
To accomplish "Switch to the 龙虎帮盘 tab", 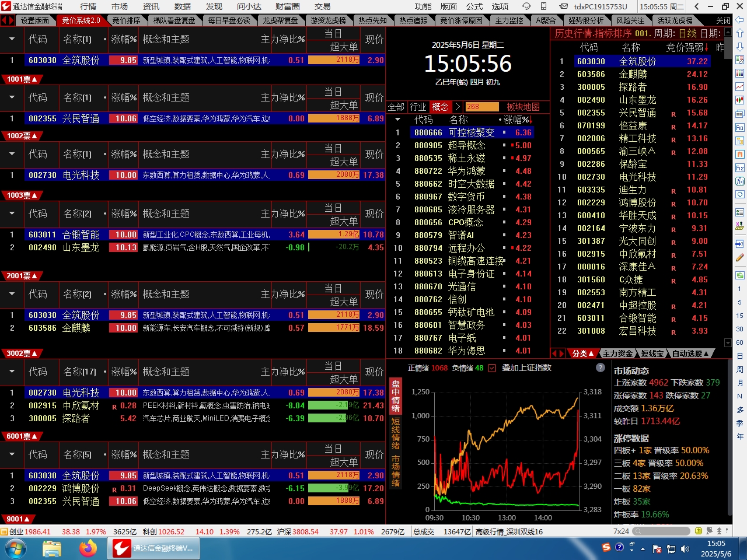I will pyautogui.click(x=280, y=20).
